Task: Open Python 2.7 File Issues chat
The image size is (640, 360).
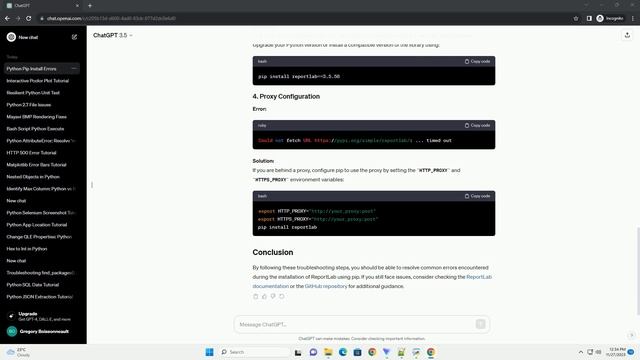Action: pos(29,105)
